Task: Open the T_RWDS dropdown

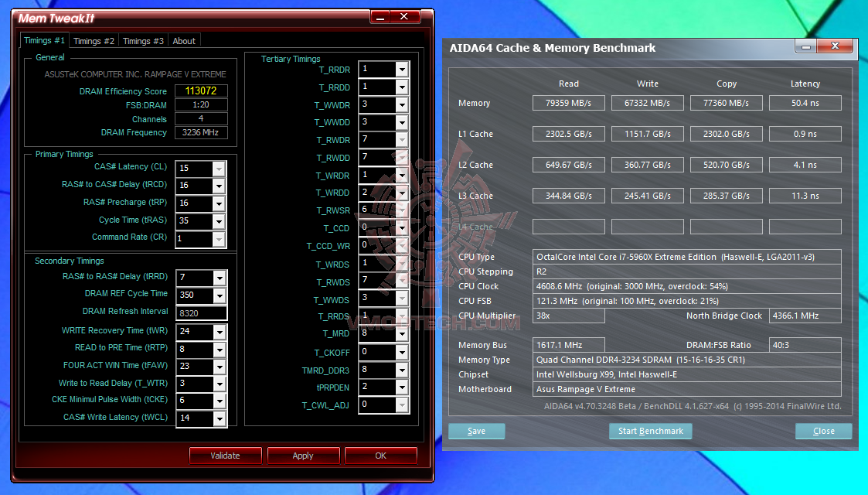Action: [x=403, y=281]
